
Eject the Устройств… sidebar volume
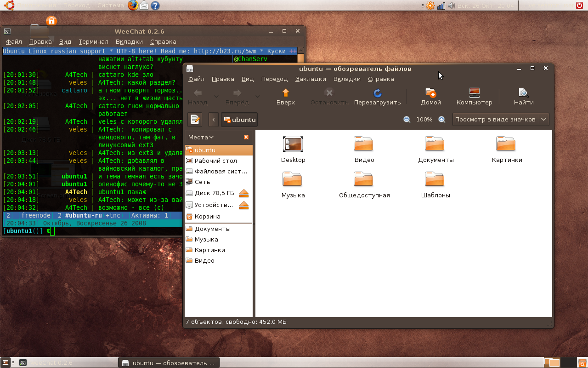(x=244, y=205)
